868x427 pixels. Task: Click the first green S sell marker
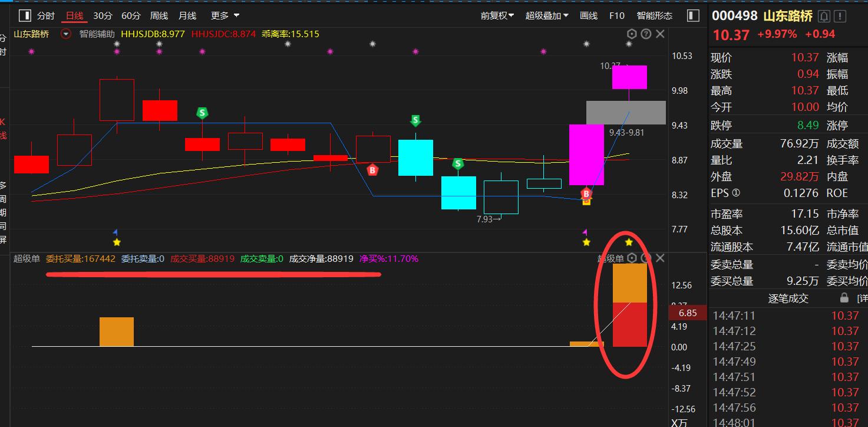click(x=202, y=113)
